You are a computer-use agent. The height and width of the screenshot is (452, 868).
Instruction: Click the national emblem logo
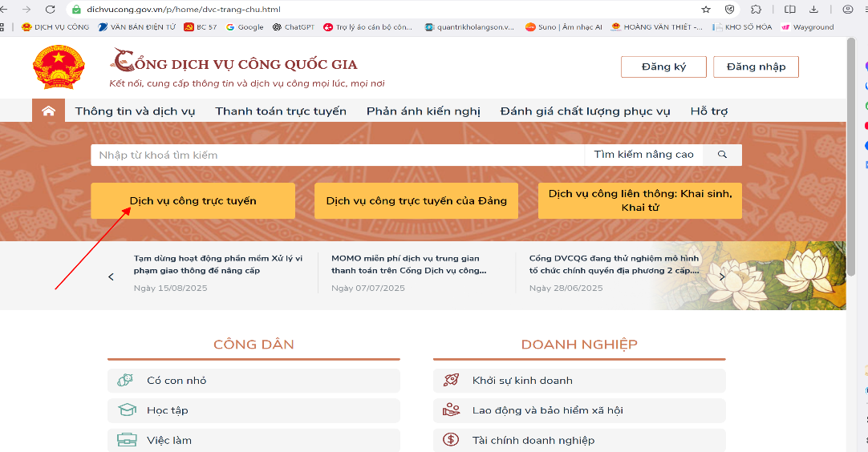(59, 67)
